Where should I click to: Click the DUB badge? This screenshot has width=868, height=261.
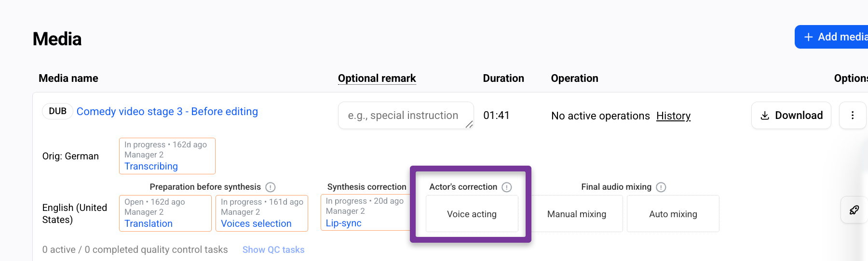pyautogui.click(x=57, y=111)
